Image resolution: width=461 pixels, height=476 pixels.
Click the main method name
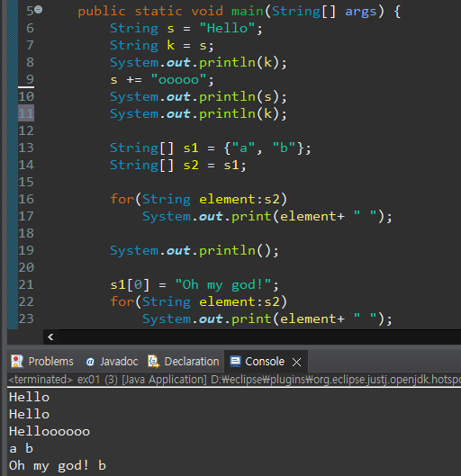pos(248,11)
